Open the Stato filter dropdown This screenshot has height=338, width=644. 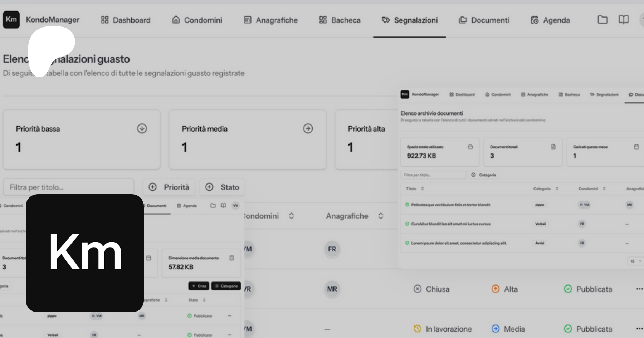coord(222,187)
